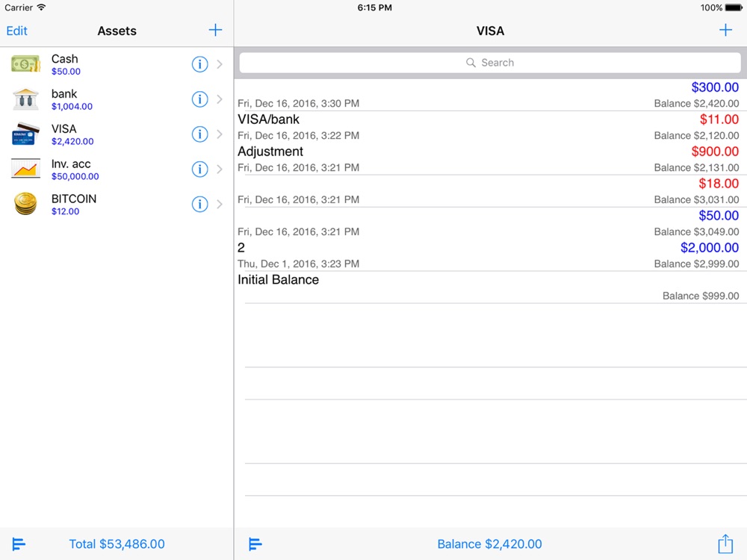Tap Total $53,486.00 label
Screen dimensions: 747x560
pyautogui.click(x=117, y=544)
